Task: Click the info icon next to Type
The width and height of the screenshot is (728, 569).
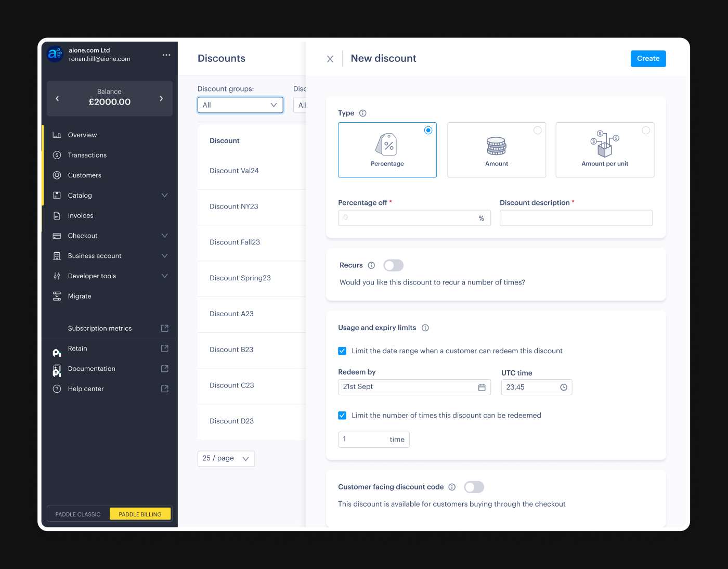Action: click(x=363, y=113)
